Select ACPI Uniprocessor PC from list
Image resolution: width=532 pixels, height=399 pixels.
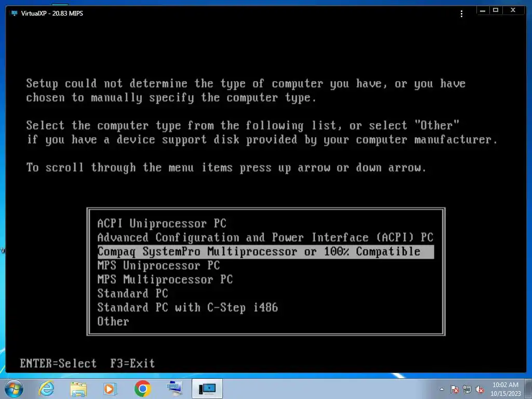(162, 223)
